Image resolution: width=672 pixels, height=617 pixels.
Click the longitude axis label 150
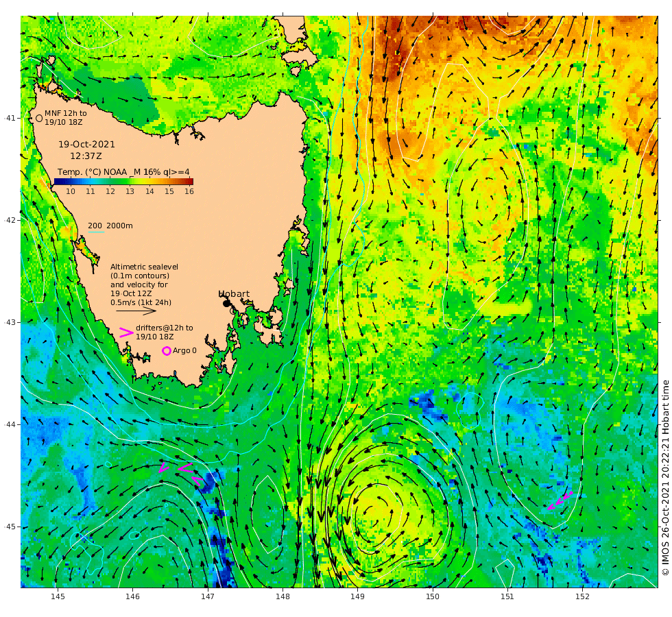point(433,596)
